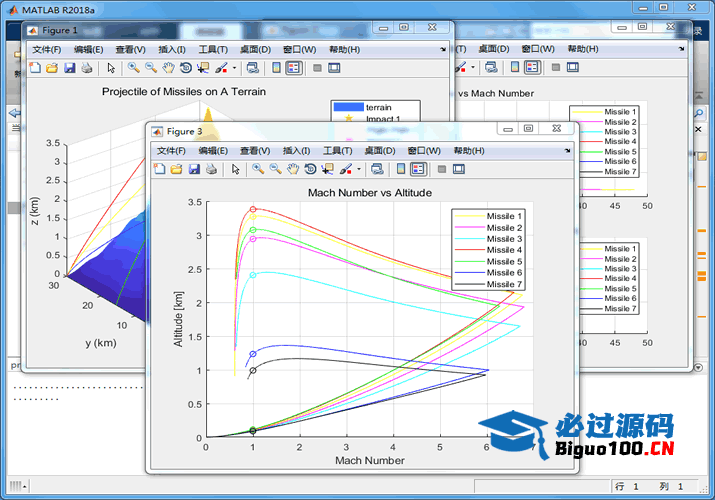Activate Zoom In tool in Figure 1
Screen dimensions: 715x500
click(x=134, y=68)
